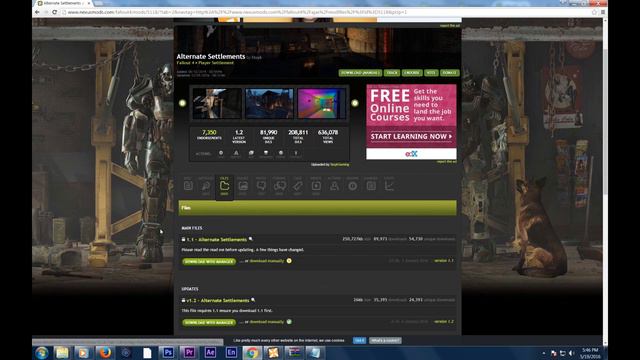Click the Files section header bar
640x360 pixels.
(317, 208)
